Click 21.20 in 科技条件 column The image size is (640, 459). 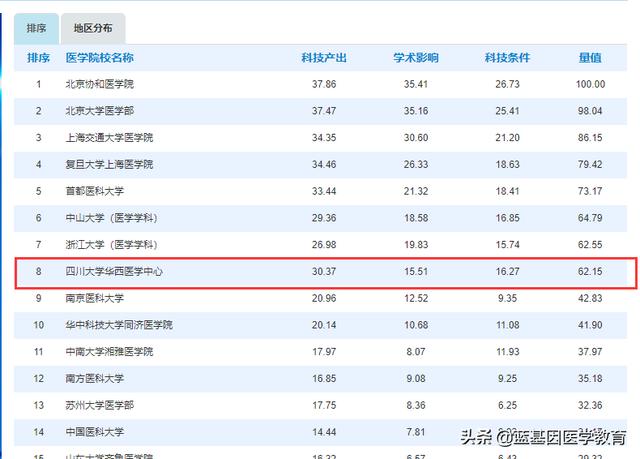(507, 137)
